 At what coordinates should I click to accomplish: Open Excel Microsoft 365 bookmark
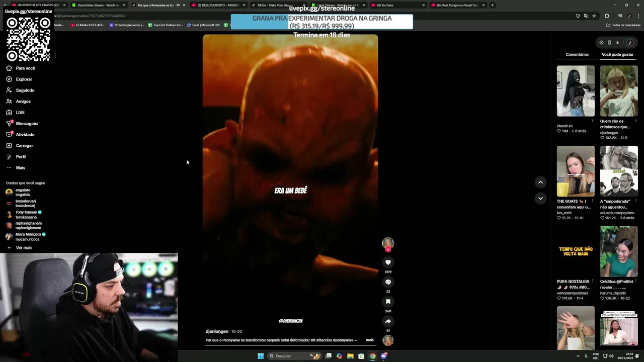pyautogui.click(x=203, y=25)
